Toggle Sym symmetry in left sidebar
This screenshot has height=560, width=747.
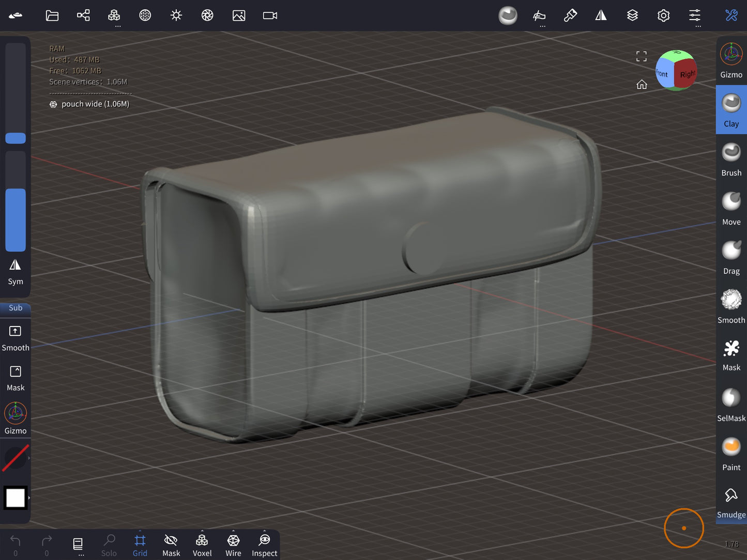(x=16, y=272)
